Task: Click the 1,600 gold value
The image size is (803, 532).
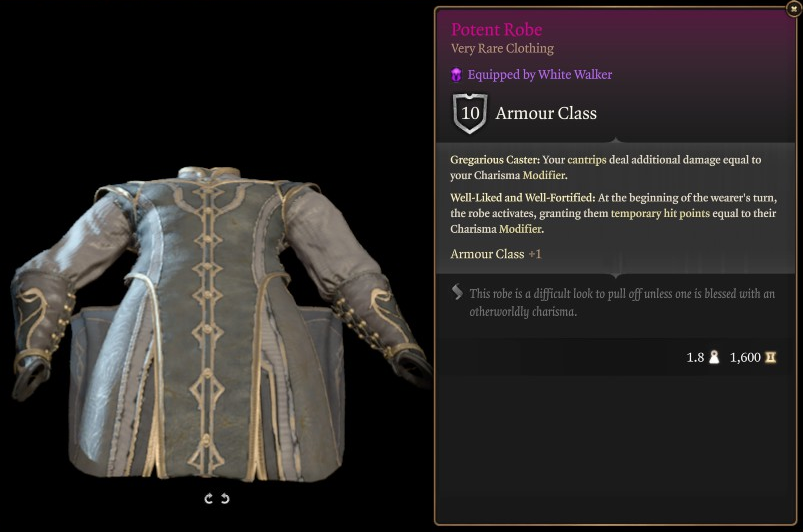Action: 745,357
